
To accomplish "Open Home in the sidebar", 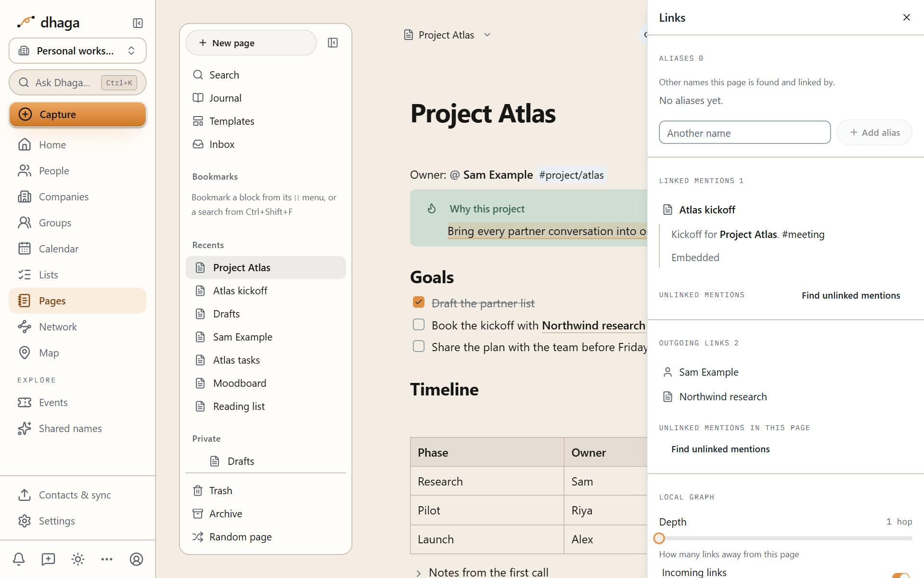I will click(77, 144).
